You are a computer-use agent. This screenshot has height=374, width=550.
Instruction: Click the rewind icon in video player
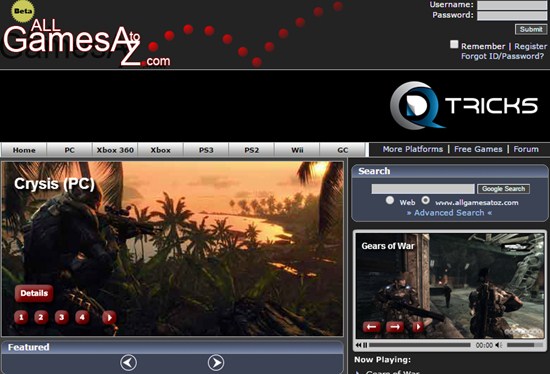tap(358, 345)
